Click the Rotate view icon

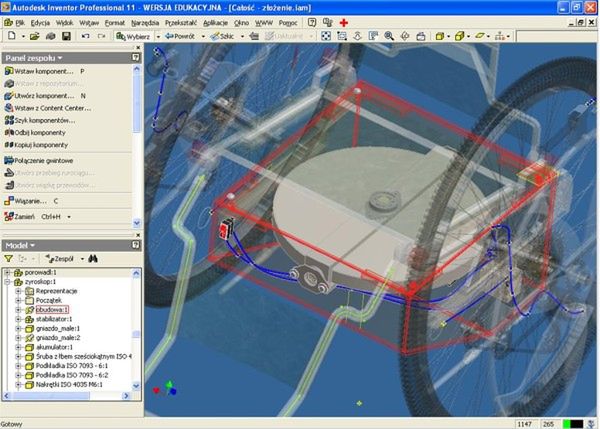coord(405,36)
